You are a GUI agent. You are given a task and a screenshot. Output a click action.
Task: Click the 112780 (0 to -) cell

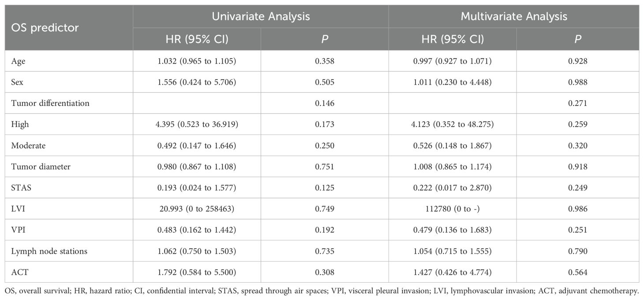452,209
